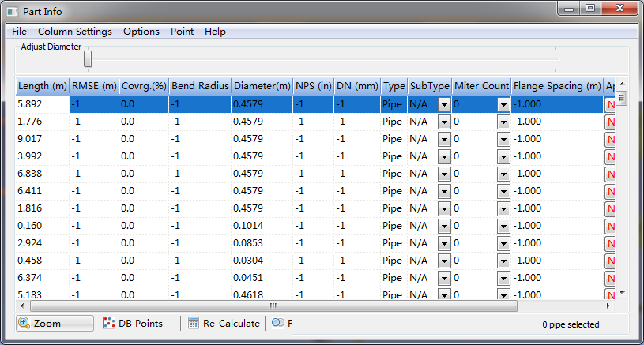Screen dimensions: 644x345
Task: Click the red N button in the 2.924 row
Action: click(x=610, y=244)
